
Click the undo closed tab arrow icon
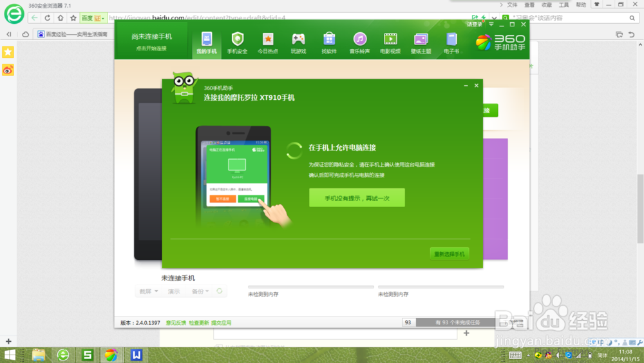click(632, 35)
